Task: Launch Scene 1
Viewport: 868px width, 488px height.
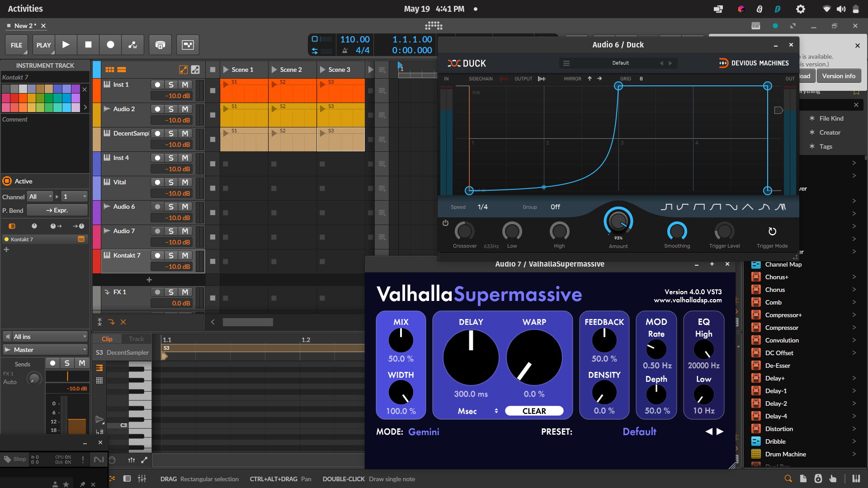Action: pos(226,70)
